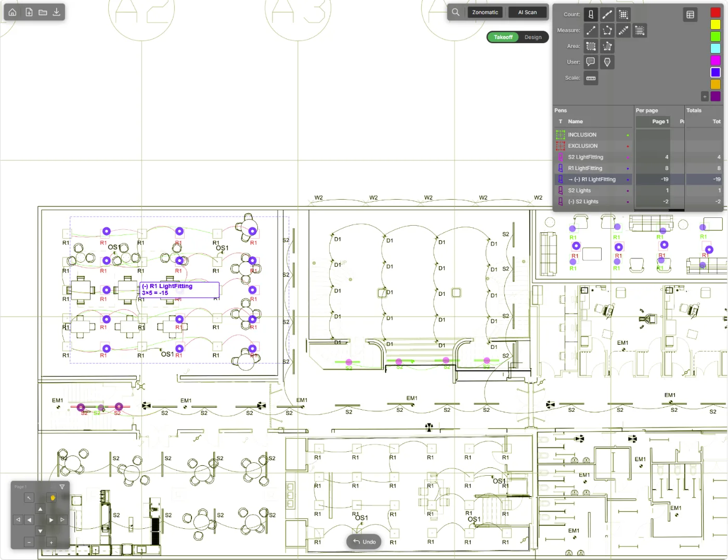Open the home screen icon

(12, 12)
